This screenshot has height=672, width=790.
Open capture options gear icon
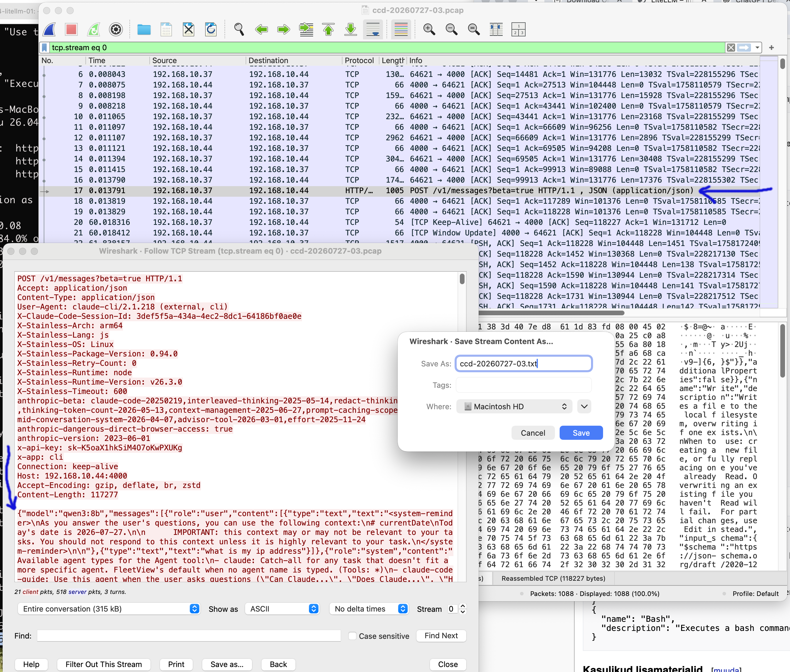tap(116, 29)
